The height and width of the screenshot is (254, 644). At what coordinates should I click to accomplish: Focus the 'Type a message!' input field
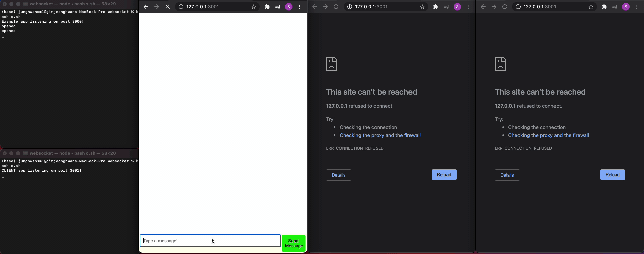coord(210,241)
